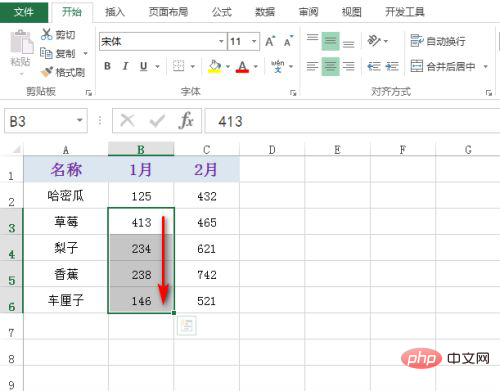The width and height of the screenshot is (500, 391).
Task: Click the 2月 header cell
Action: tap(207, 169)
